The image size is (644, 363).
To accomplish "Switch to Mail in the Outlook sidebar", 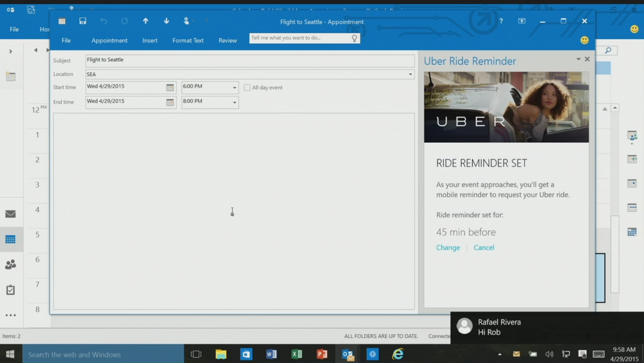I will point(10,214).
